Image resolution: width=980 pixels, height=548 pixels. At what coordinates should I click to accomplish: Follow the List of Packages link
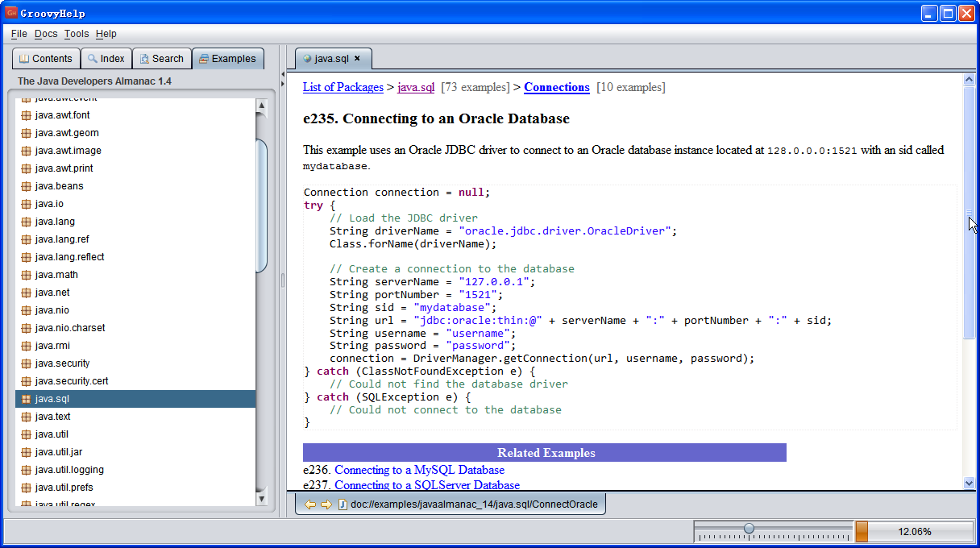343,87
